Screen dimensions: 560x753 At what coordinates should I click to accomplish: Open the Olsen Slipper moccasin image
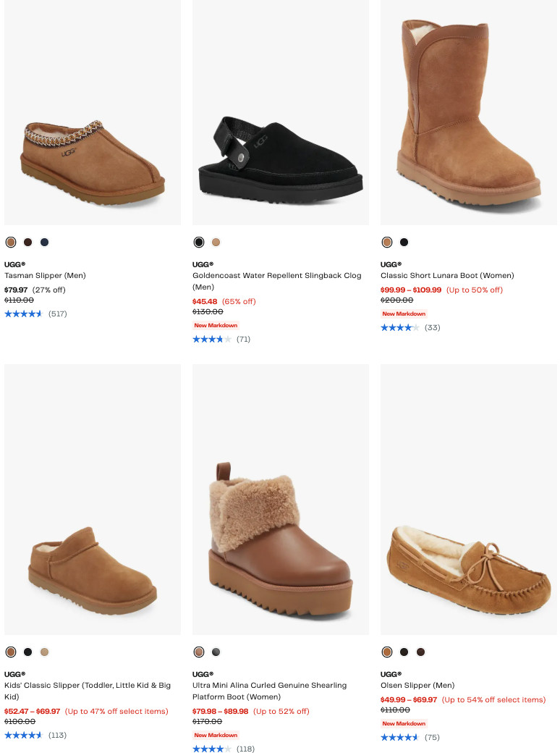point(469,565)
